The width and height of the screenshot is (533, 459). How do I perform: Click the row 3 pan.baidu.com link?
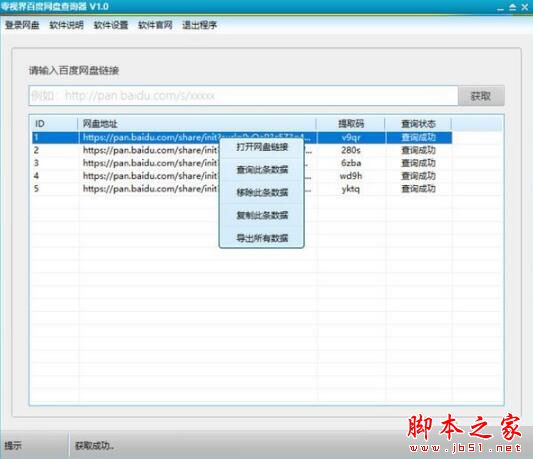tap(150, 163)
